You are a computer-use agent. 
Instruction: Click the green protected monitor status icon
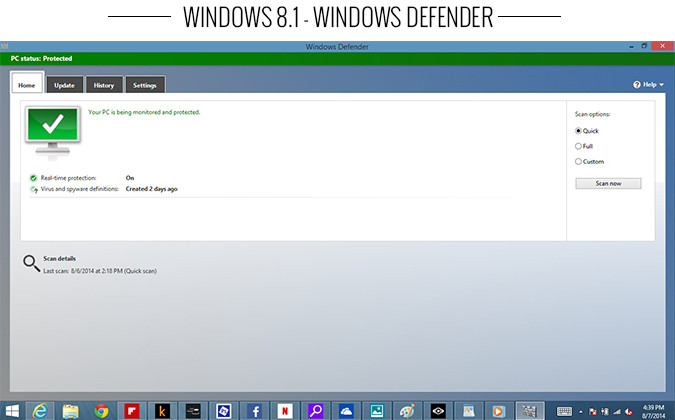point(51,133)
